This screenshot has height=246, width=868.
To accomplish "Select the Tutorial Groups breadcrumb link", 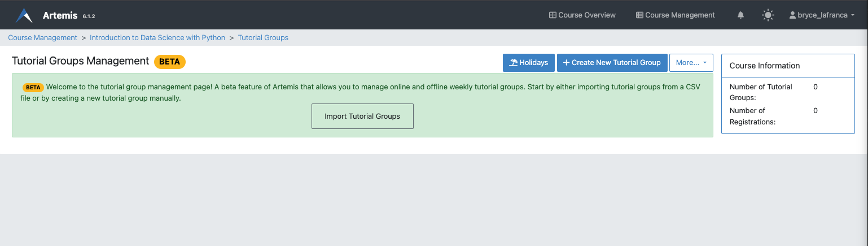I will [263, 38].
